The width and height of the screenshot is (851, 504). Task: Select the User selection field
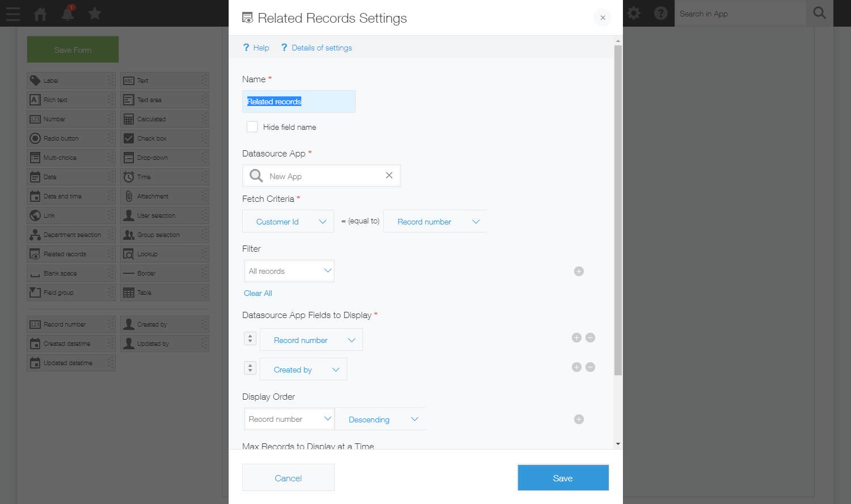pos(165,215)
